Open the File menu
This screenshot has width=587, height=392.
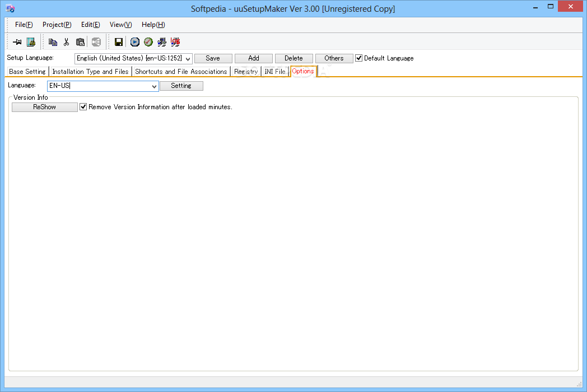pyautogui.click(x=24, y=25)
